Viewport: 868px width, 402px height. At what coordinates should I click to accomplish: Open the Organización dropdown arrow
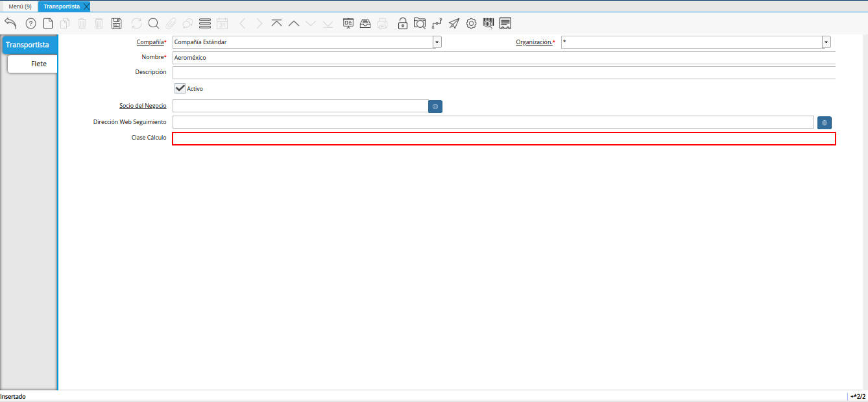[x=826, y=42]
